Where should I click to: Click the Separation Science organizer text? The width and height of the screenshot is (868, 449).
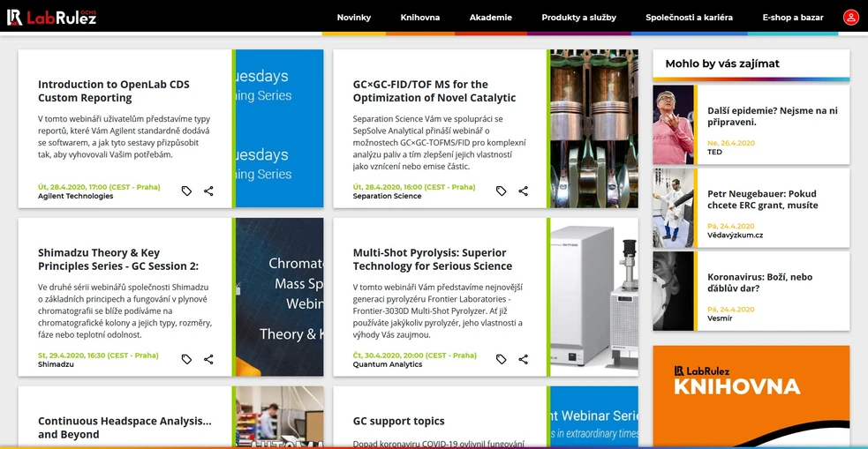coord(387,197)
